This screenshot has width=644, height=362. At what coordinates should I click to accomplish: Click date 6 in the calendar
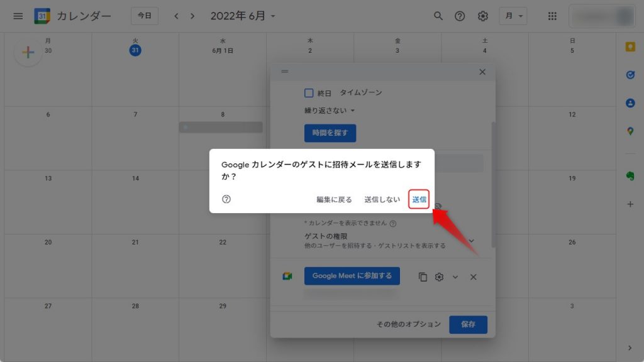point(48,114)
